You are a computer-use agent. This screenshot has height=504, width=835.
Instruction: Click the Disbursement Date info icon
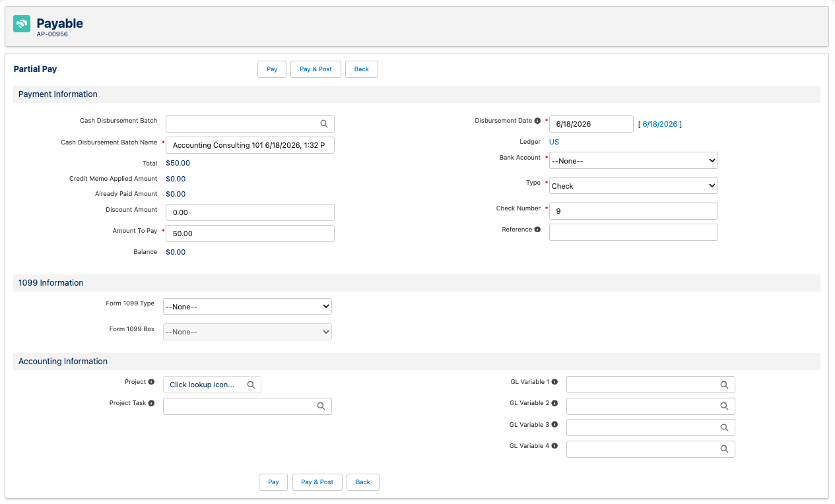(x=537, y=121)
